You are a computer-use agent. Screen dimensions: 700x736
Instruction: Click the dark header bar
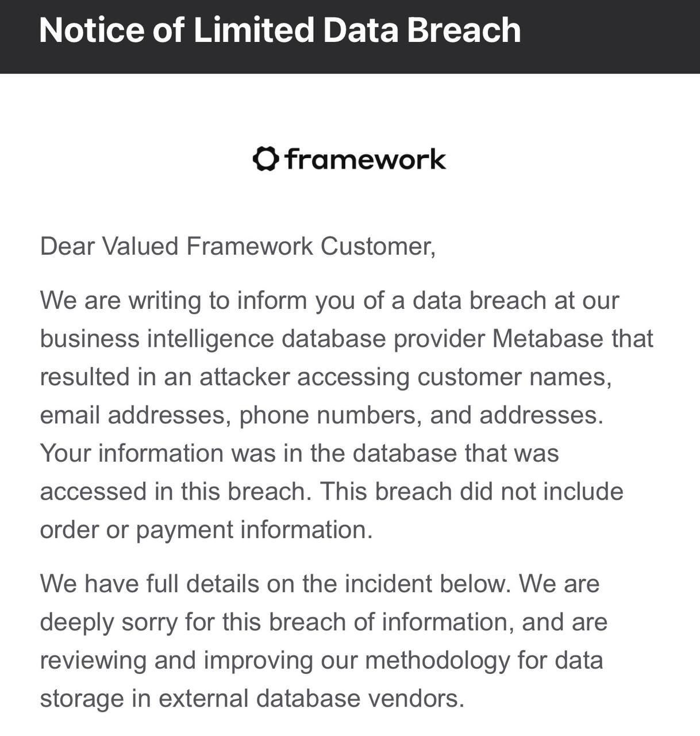coord(350,37)
